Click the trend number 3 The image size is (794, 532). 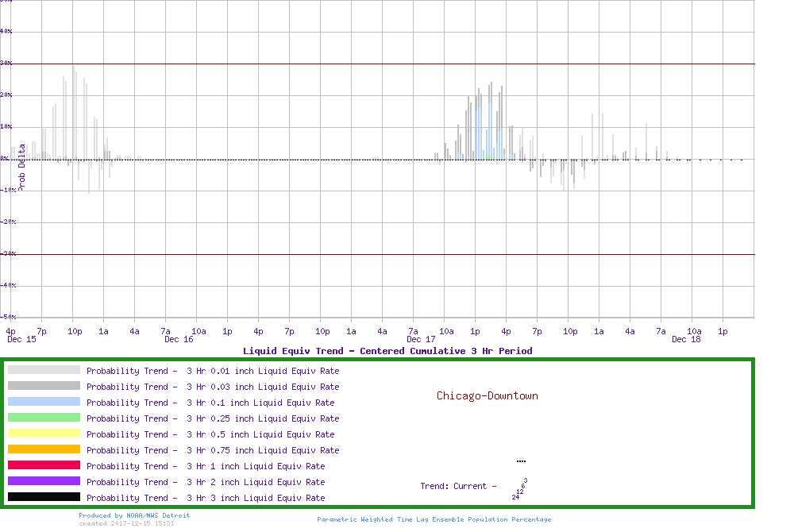click(x=526, y=480)
